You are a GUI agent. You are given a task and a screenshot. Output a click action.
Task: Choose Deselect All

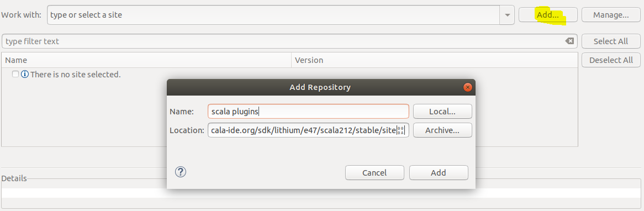611,60
